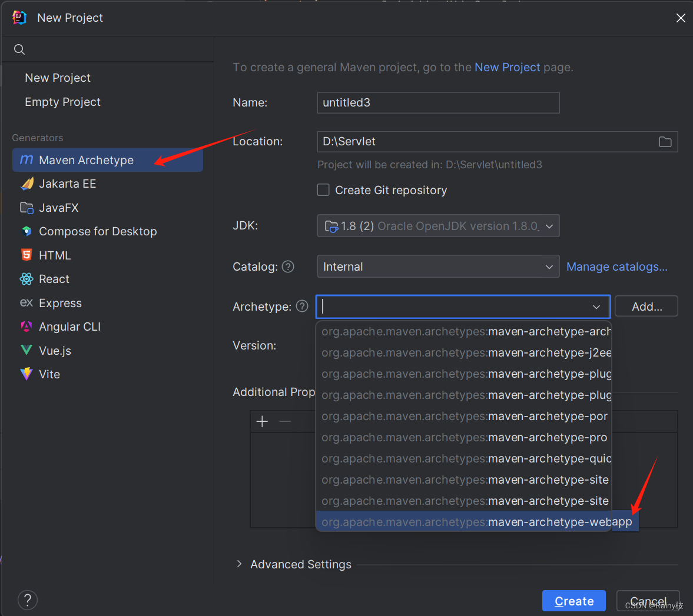693x616 pixels.
Task: Click the search magnifier icon
Action: pyautogui.click(x=19, y=49)
